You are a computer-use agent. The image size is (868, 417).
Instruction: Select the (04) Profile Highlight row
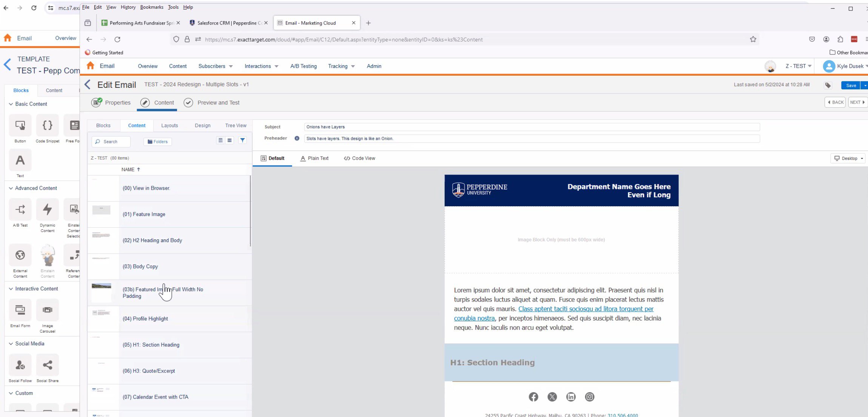[x=169, y=319]
